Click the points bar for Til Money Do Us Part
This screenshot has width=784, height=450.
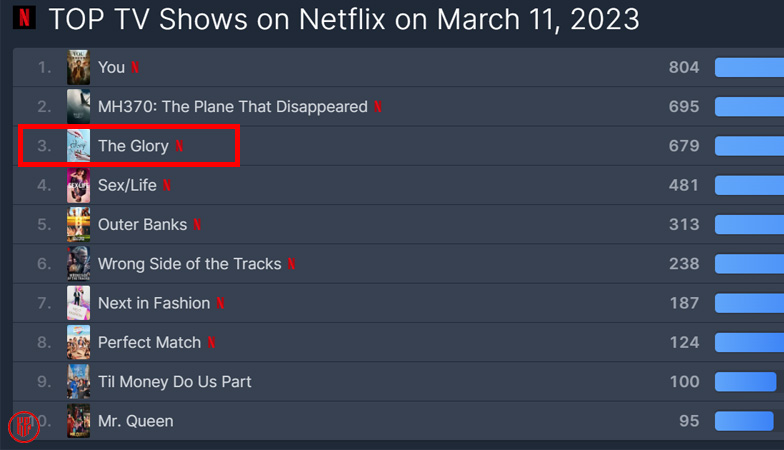pos(745,382)
